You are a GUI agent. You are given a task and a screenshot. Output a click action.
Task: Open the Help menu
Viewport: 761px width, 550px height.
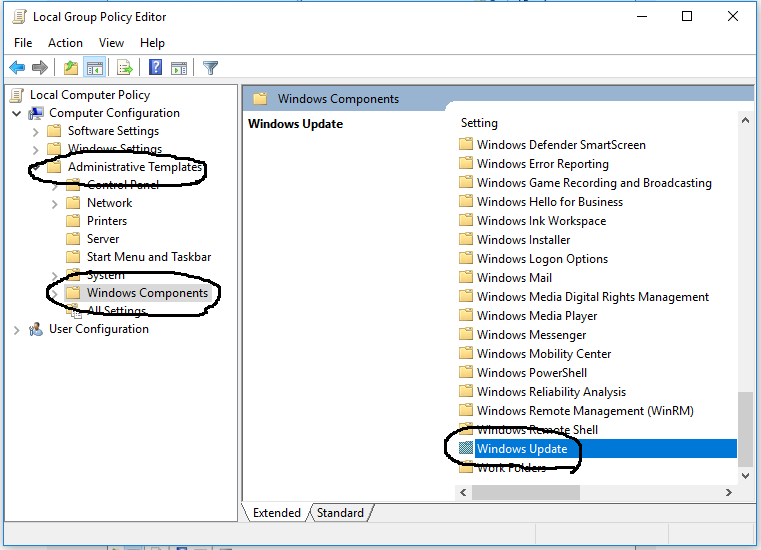pyautogui.click(x=152, y=43)
